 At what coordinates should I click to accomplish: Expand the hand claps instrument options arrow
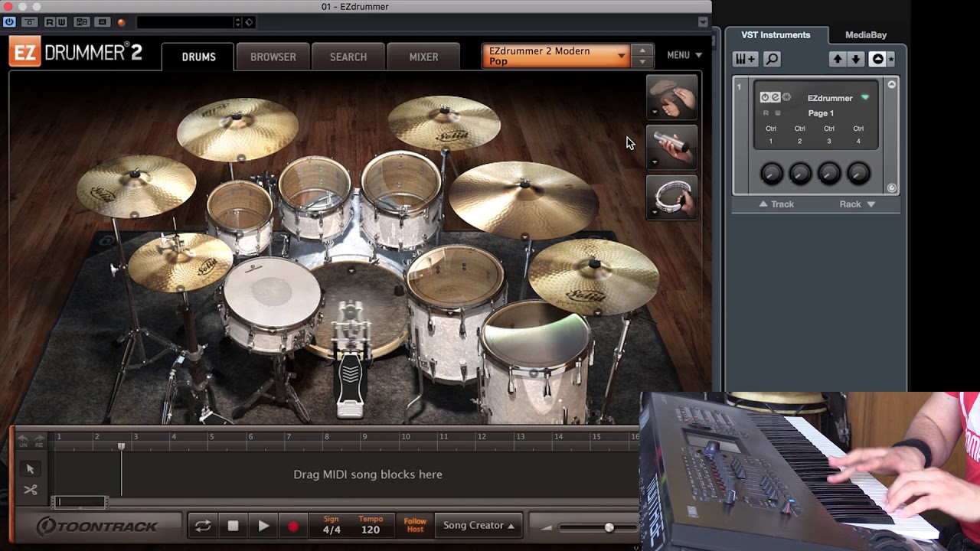coord(655,112)
